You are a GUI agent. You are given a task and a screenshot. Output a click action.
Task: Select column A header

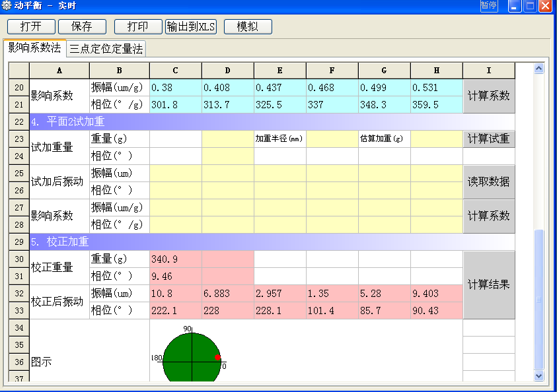[59, 71]
